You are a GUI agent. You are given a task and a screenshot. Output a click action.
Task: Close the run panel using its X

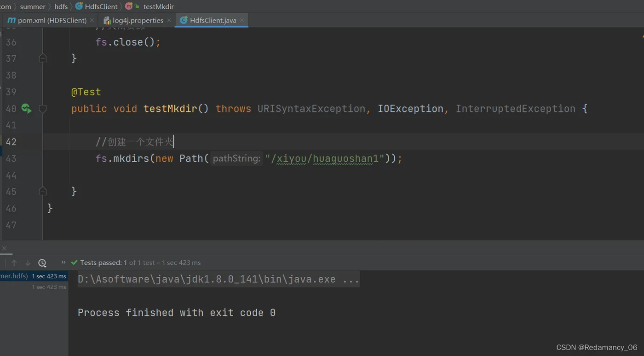click(x=4, y=248)
